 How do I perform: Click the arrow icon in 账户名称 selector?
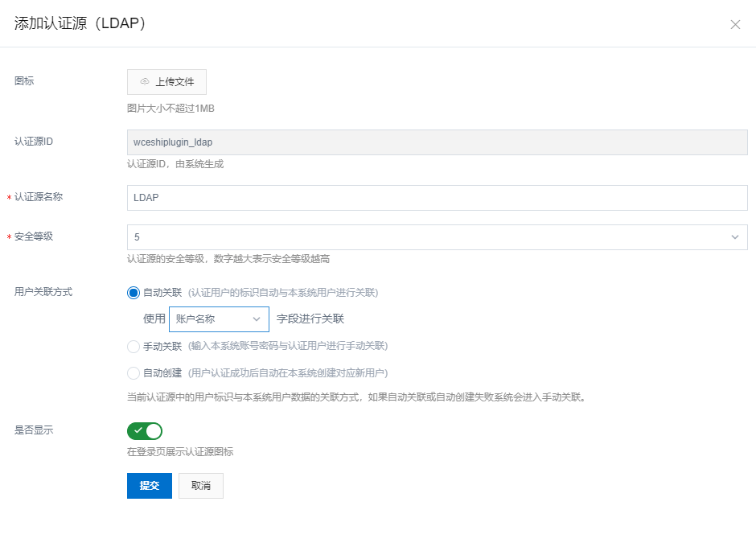[257, 319]
